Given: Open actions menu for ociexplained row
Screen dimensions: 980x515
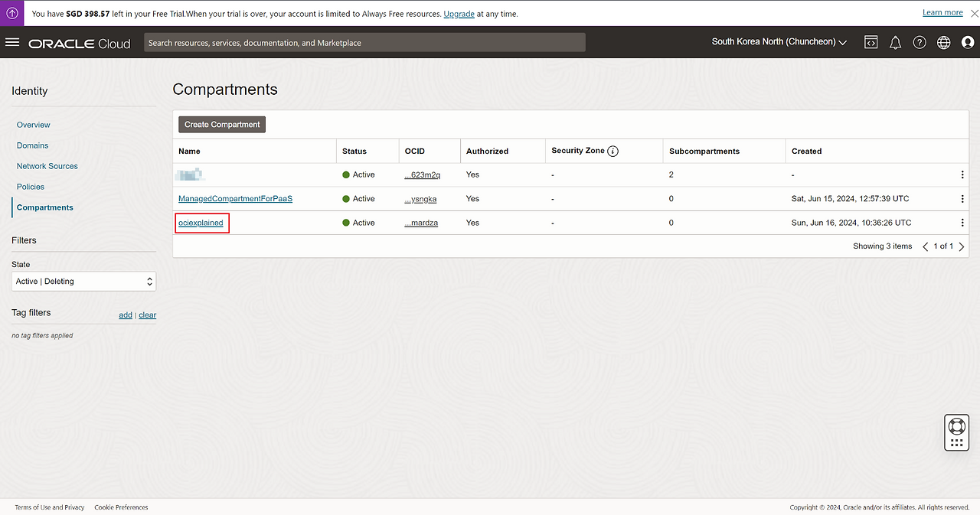Looking at the screenshot, I should [x=962, y=223].
